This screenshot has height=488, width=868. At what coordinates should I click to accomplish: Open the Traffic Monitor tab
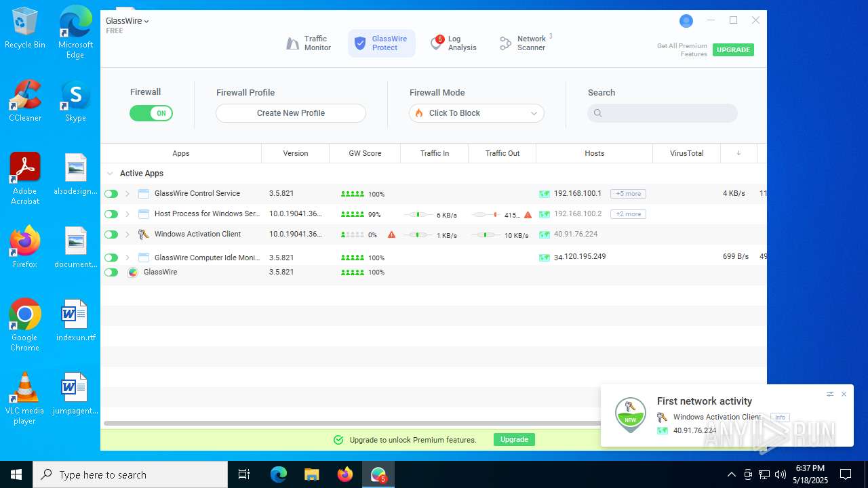coord(309,43)
